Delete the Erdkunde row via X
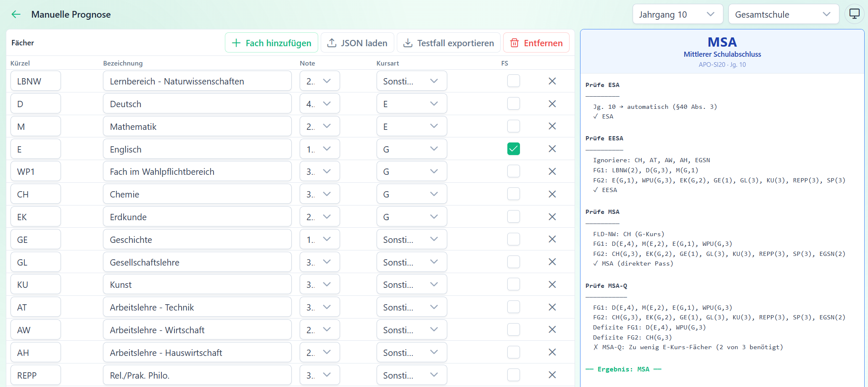This screenshot has height=387, width=868. pos(552,217)
